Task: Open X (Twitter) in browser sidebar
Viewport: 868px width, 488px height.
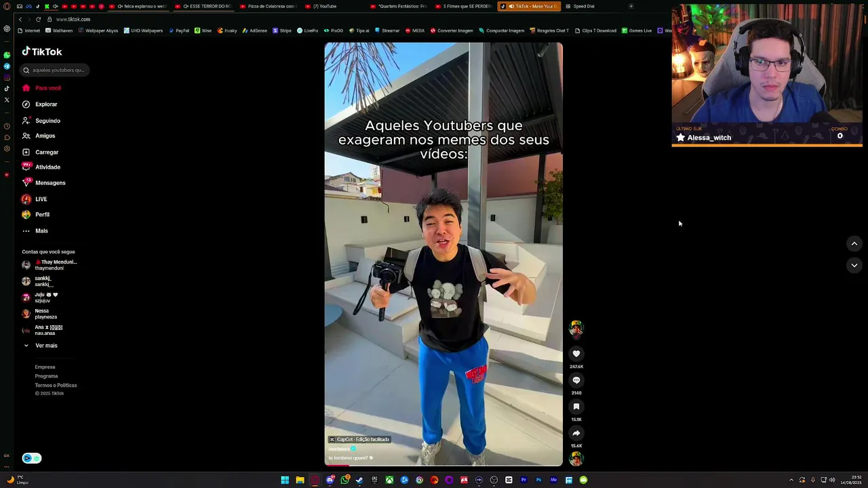Action: point(7,100)
